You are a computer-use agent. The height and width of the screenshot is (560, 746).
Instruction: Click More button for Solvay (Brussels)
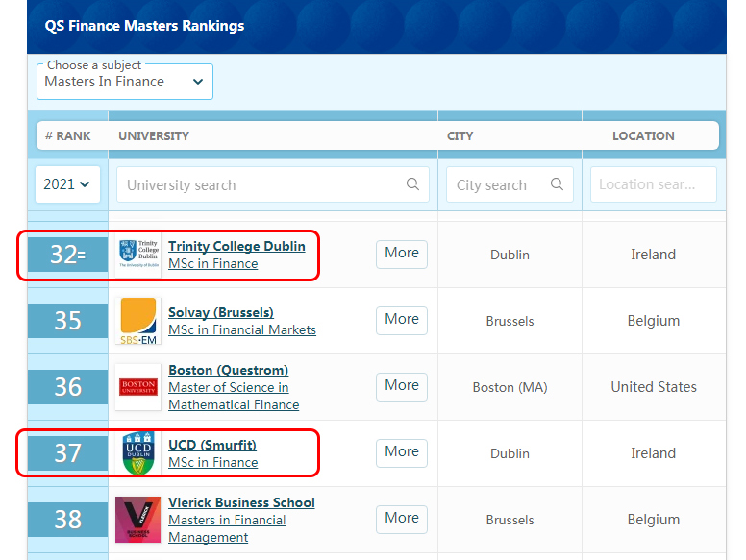click(x=401, y=320)
